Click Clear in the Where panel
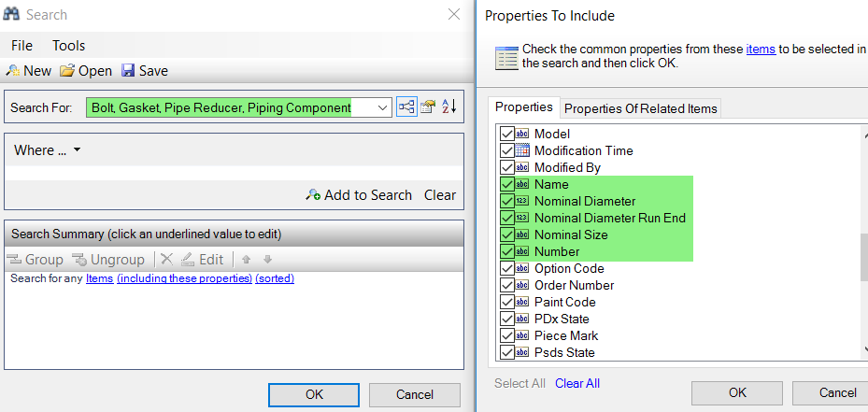This screenshot has width=868, height=412. pos(439,195)
